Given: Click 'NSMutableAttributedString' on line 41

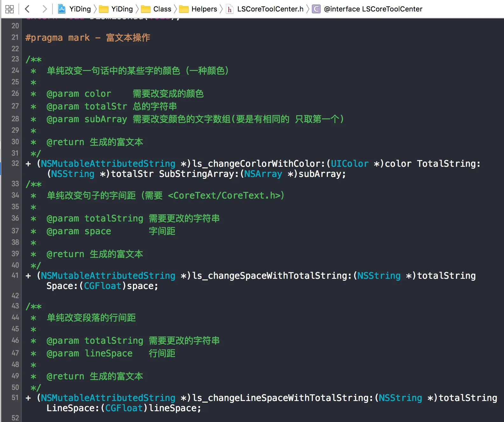Looking at the screenshot, I should point(108,276).
